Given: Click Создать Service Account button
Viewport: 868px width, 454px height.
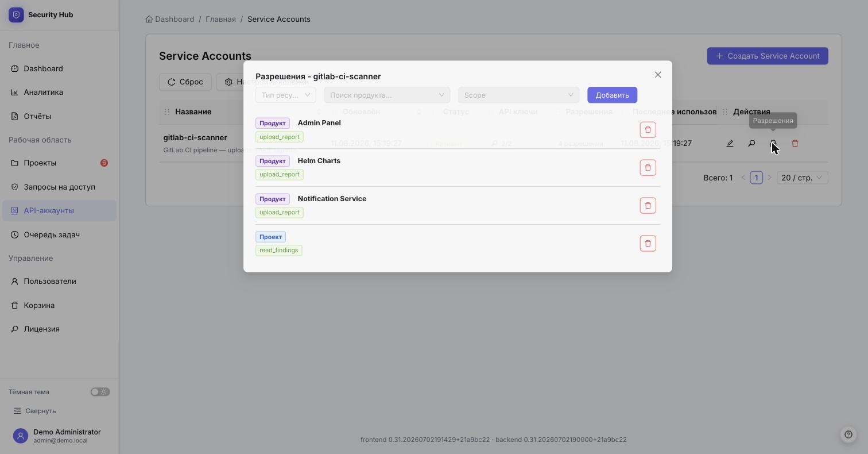Looking at the screenshot, I should coord(768,56).
